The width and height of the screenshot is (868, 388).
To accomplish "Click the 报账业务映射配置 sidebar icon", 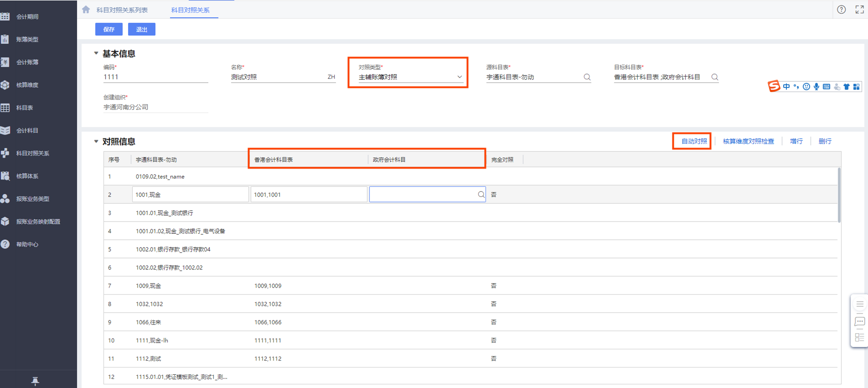I will tap(5, 222).
